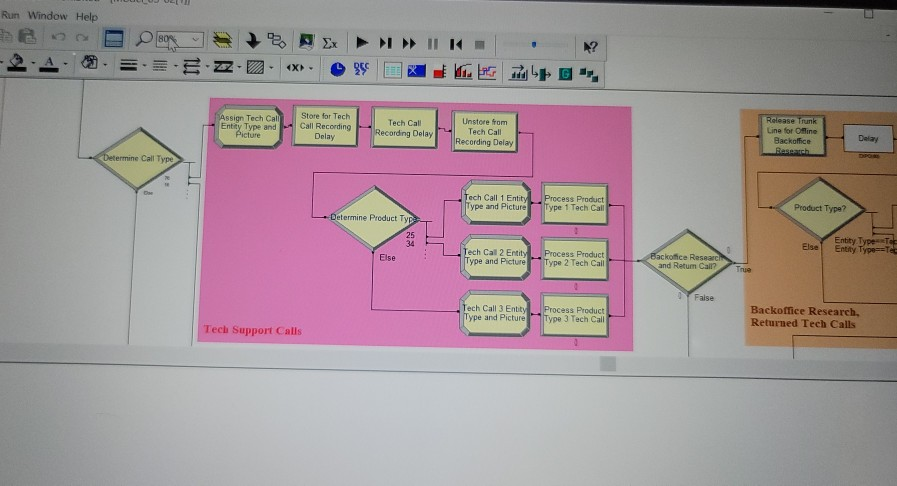Select the Store for Tech Call Recording Delay module

coord(325,126)
